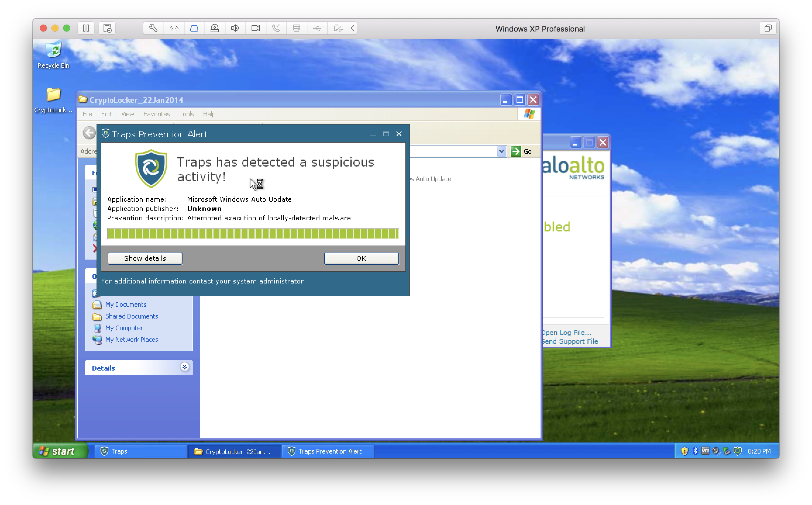Open My Computer link
Viewport: 812px width, 505px height.
(124, 328)
